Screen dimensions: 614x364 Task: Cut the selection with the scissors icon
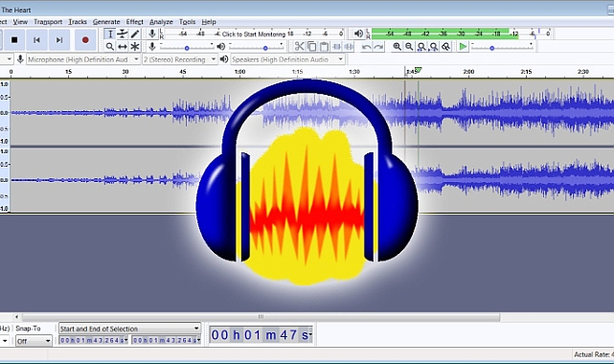coord(300,47)
